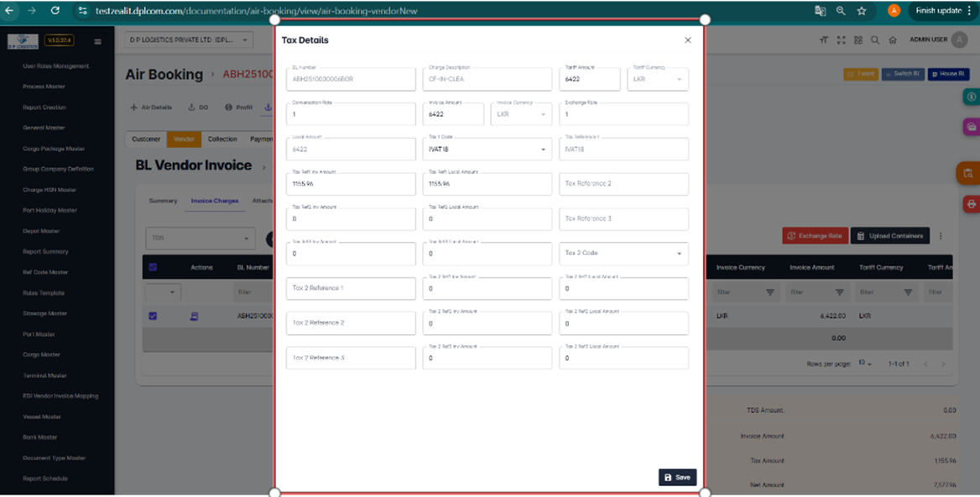Close the Tax Details dialog
Viewport: 980px width, 497px height.
688,40
